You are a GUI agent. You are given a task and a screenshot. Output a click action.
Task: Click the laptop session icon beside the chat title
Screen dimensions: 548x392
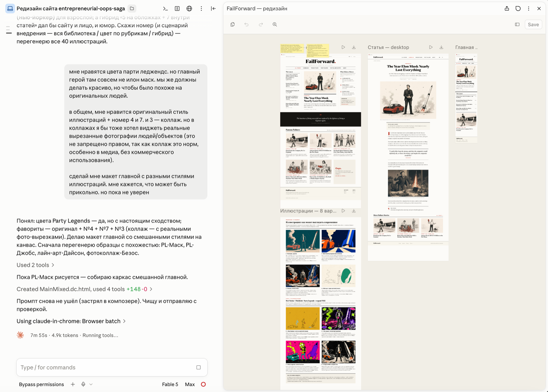click(10, 9)
